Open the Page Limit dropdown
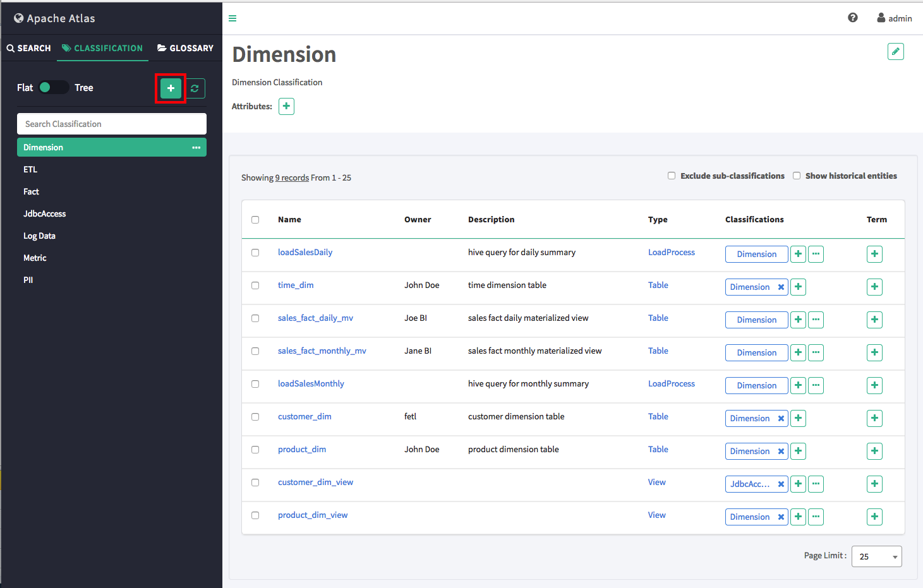 point(877,556)
